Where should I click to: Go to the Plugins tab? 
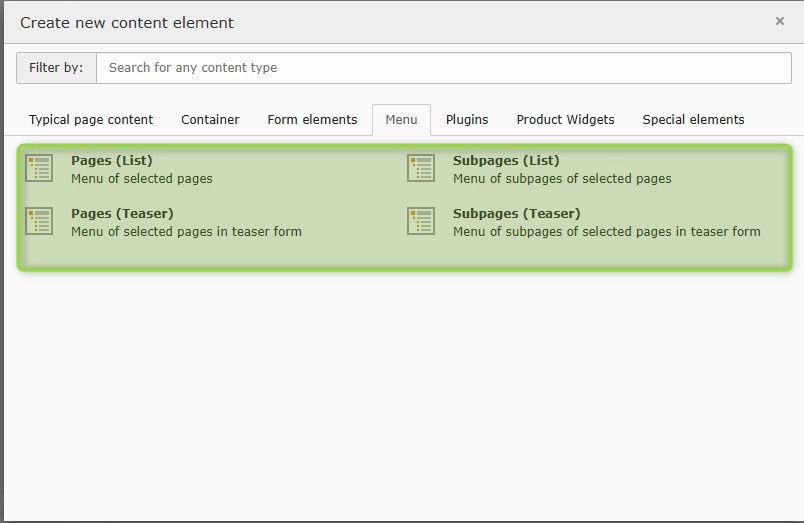click(467, 120)
